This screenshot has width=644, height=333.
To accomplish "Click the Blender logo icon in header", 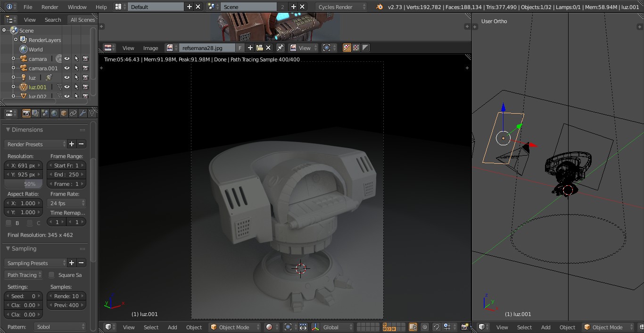I will [x=380, y=7].
